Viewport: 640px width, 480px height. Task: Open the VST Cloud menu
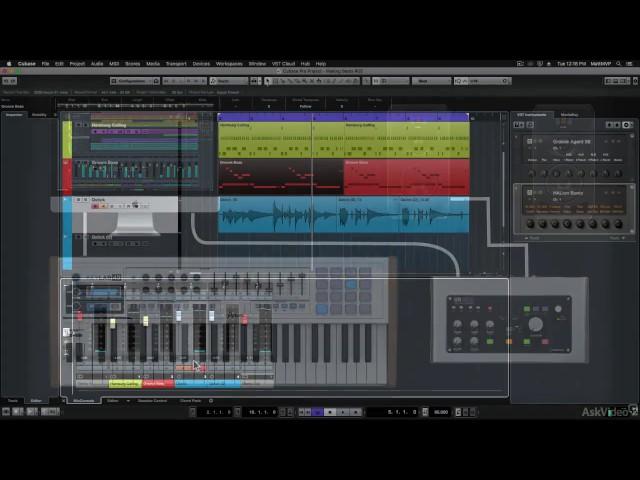coord(283,64)
